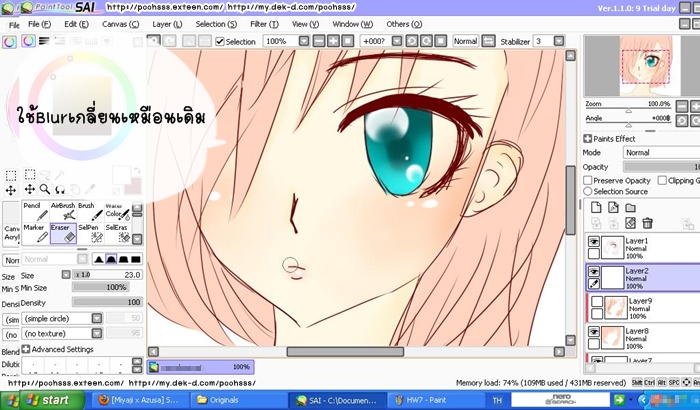700x410 pixels.
Task: Toggle the RGB slider panel icon
Action: click(44, 41)
